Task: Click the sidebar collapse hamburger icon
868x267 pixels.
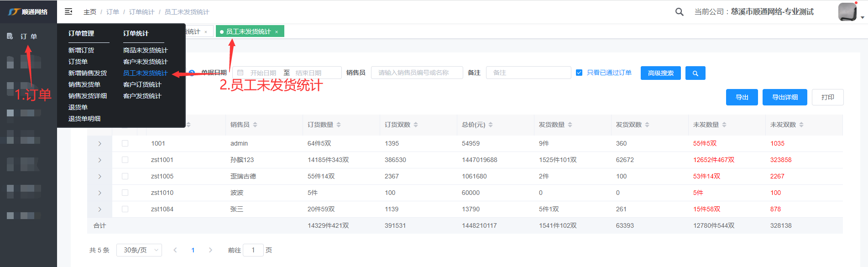Action: [68, 11]
